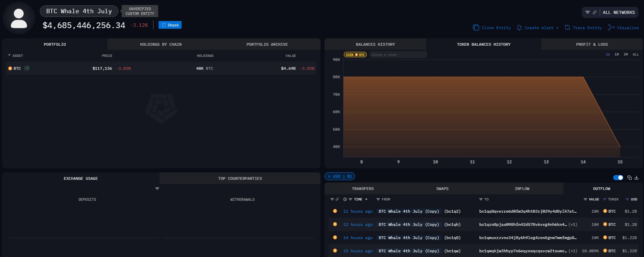Open the Portfolio Archive tab
Viewport: 644px width, 257px height.
pyautogui.click(x=267, y=44)
